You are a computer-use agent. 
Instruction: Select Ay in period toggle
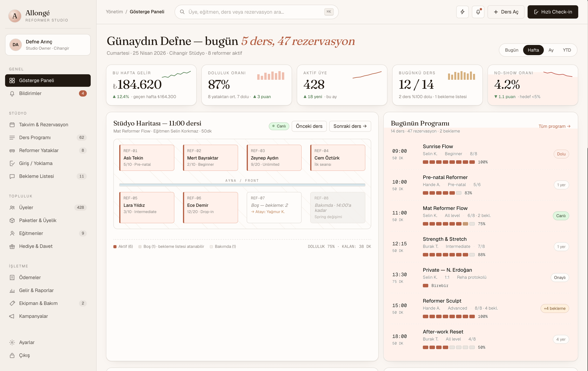[551, 50]
